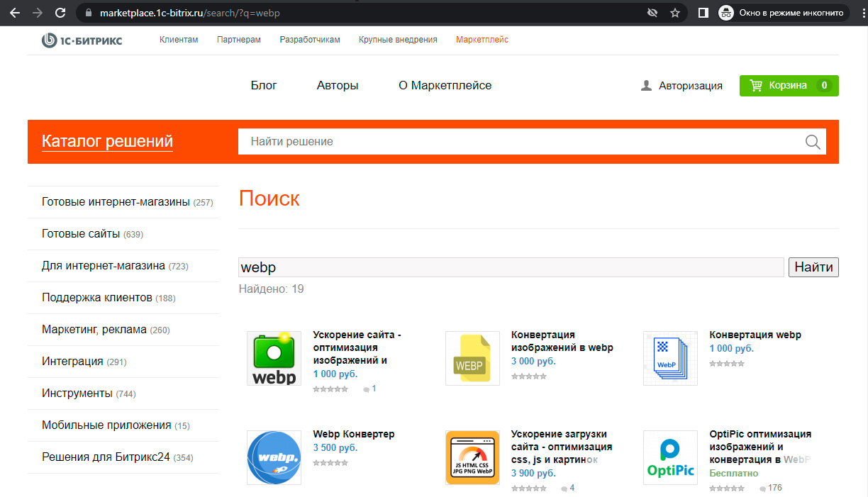The image size is (868, 497).
Task: Open the green camera webp product thumbnail
Action: [x=274, y=359]
